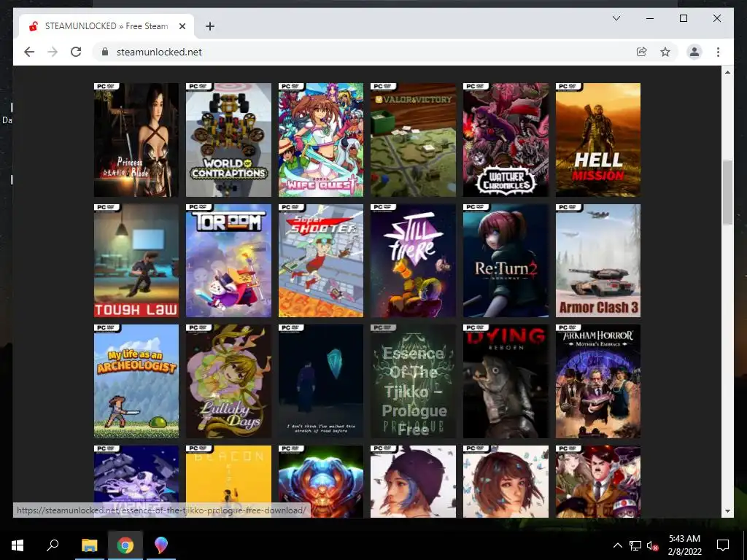Open Essence Of The Tjikko Prologue Free
Image resolution: width=747 pixels, height=560 pixels.
[413, 381]
